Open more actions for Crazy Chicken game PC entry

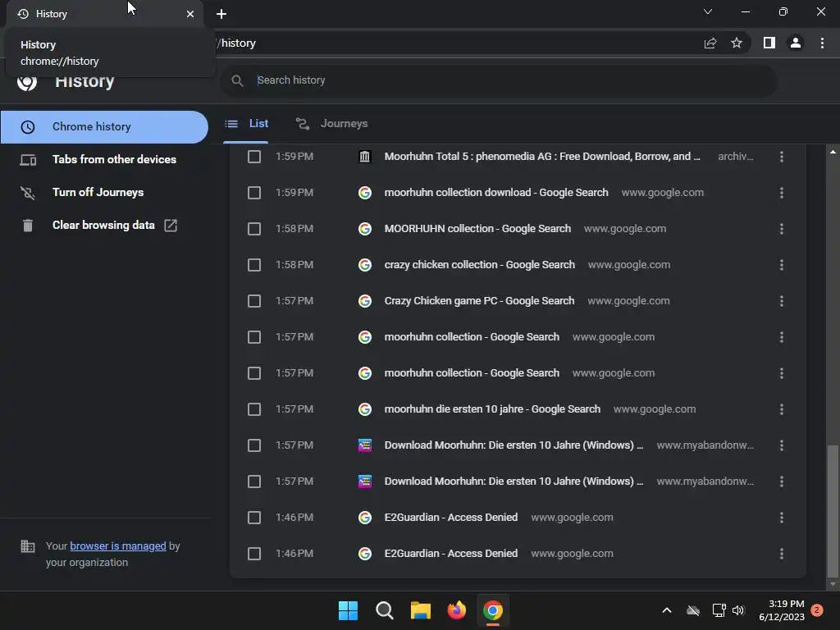782,301
